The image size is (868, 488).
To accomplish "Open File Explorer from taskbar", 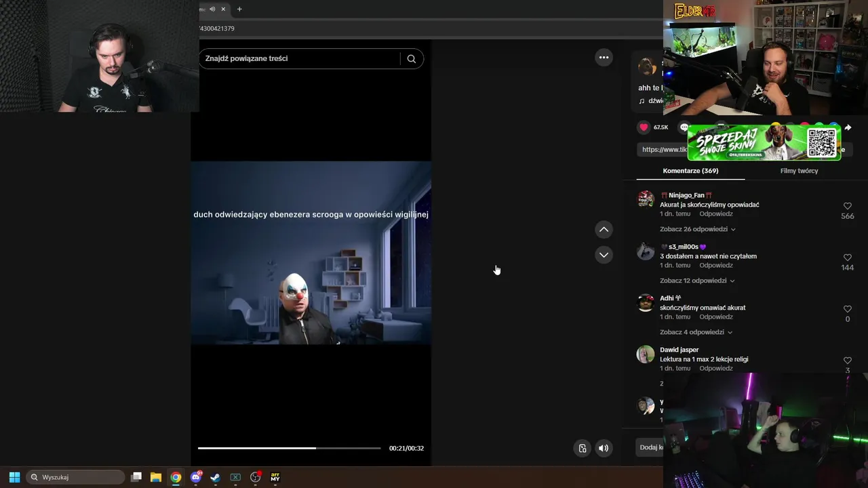I will pos(156,477).
